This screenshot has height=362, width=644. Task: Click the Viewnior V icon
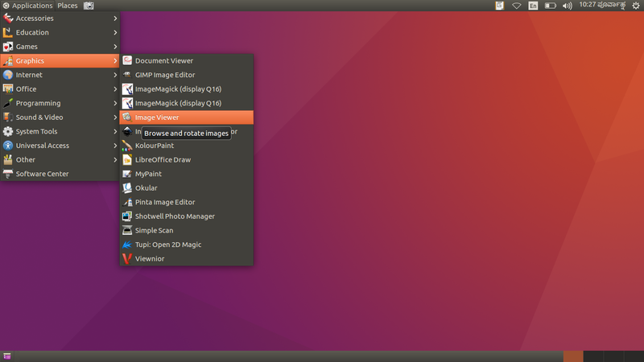point(127,259)
